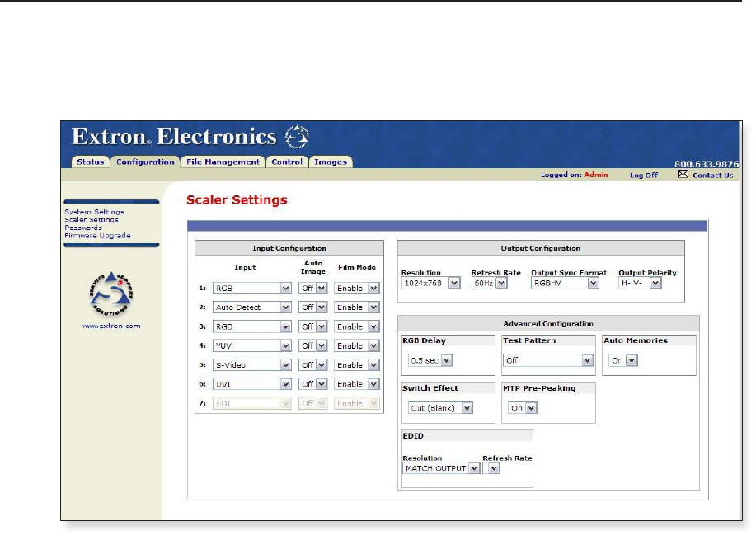Click the Input Configuration panel header
Viewport: 756px width, 535px height.
[289, 248]
